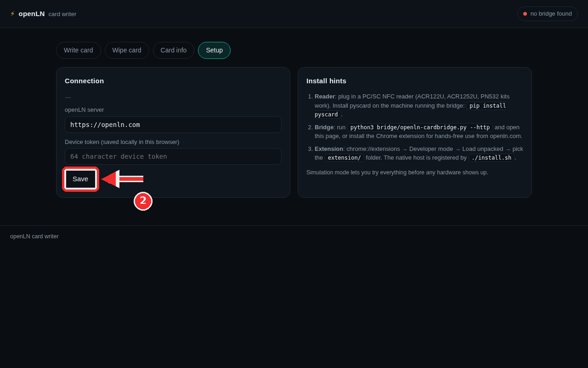Save the connection settings
588x368 pixels.
click(80, 179)
